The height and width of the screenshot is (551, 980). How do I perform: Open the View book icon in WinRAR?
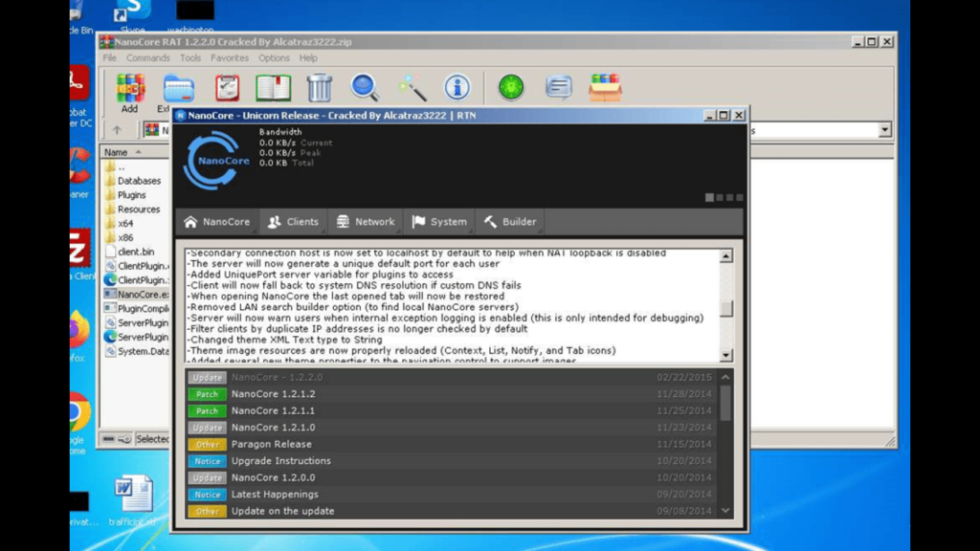point(273,88)
